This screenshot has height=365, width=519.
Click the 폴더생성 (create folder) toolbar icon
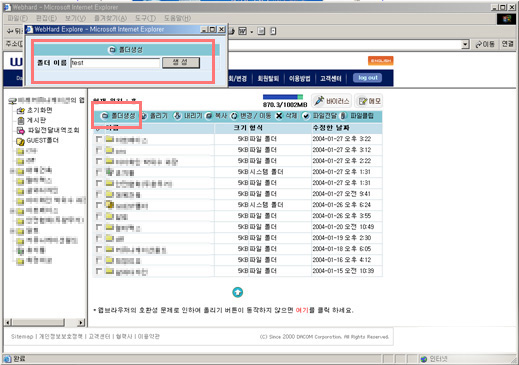pos(105,116)
